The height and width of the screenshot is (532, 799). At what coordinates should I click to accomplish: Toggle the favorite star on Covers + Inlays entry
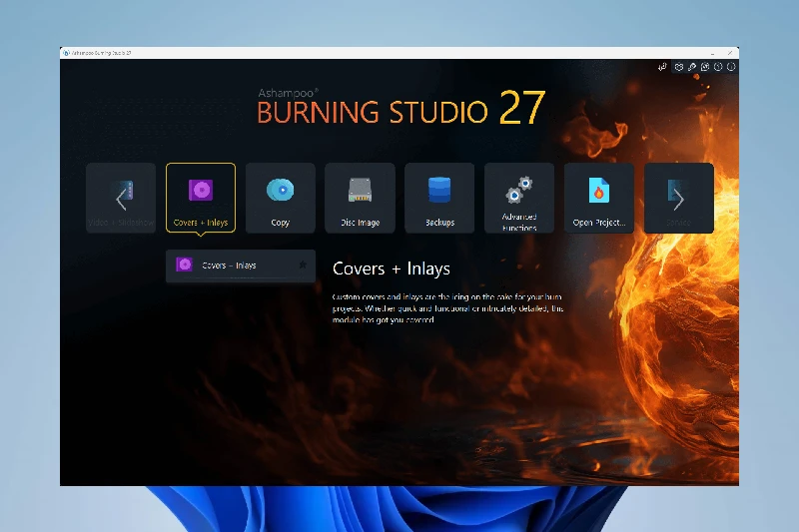(303, 265)
